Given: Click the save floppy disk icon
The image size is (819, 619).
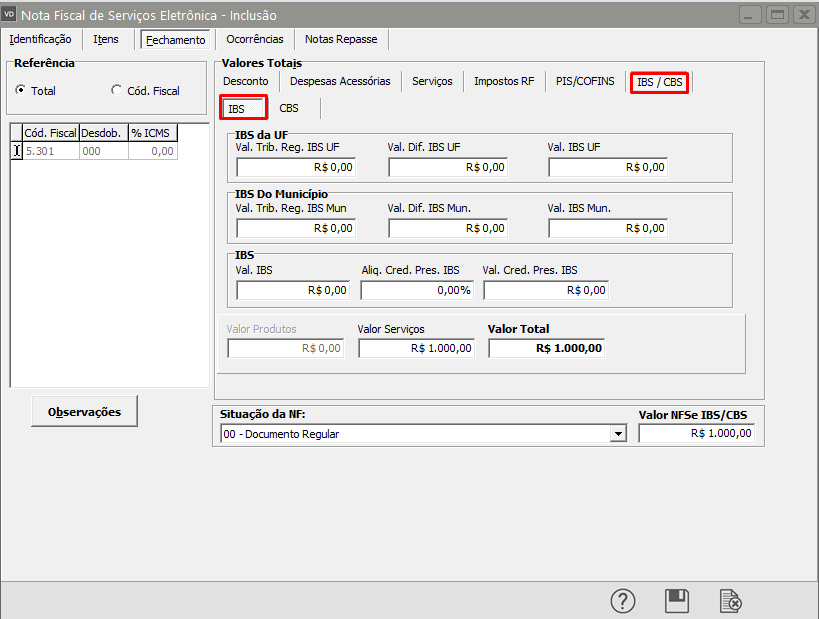Looking at the screenshot, I should [677, 600].
